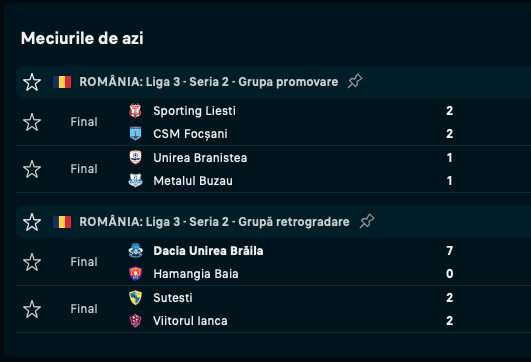This screenshot has width=531, height=362.
Task: Open Liga 3 Seria 2 Grupa promovare header
Action: (209, 82)
